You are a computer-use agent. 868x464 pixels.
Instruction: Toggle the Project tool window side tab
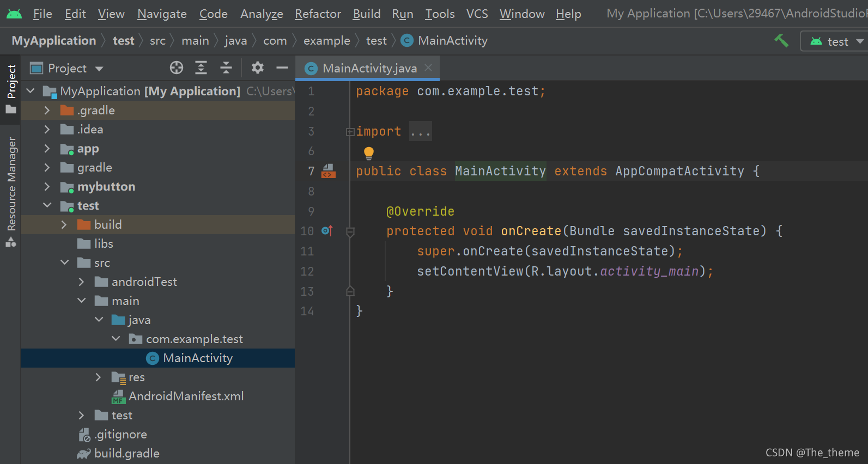11,89
